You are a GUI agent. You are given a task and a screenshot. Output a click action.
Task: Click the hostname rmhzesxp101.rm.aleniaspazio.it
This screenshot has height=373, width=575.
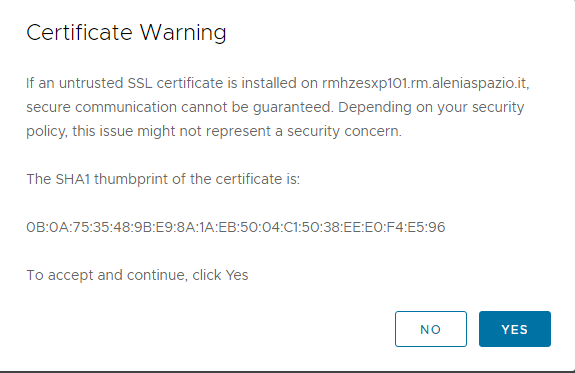[x=425, y=83]
